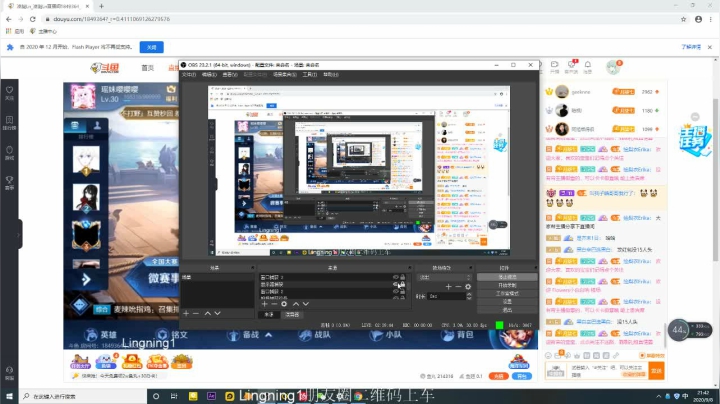Open OBS 编辑 menu

[x=209, y=74]
